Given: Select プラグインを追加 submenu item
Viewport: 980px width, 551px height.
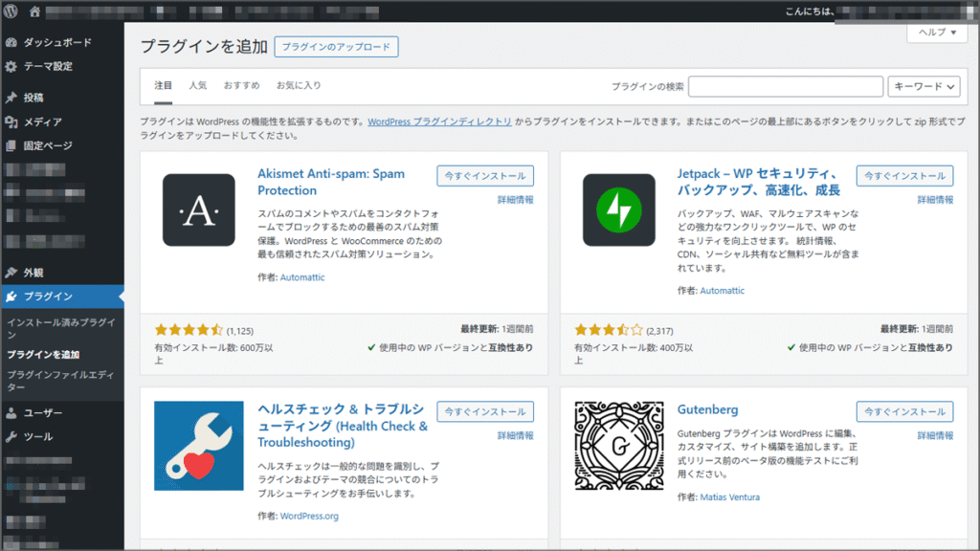Looking at the screenshot, I should coord(43,354).
